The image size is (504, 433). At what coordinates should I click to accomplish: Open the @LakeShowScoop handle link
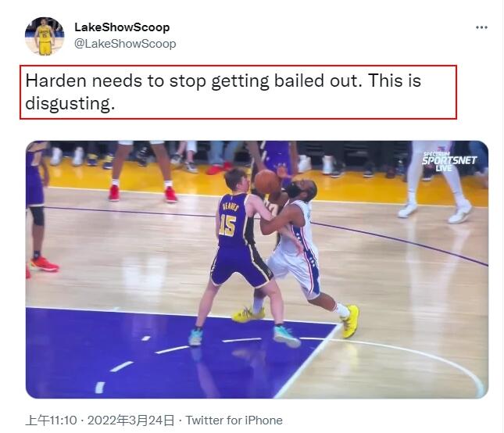tap(125, 44)
